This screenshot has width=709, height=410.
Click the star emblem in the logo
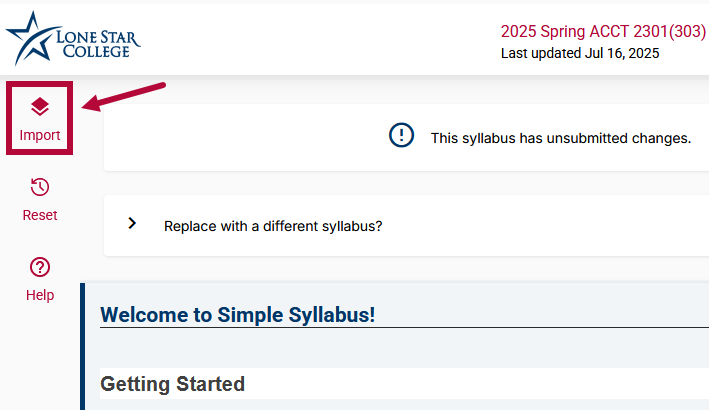[26, 38]
